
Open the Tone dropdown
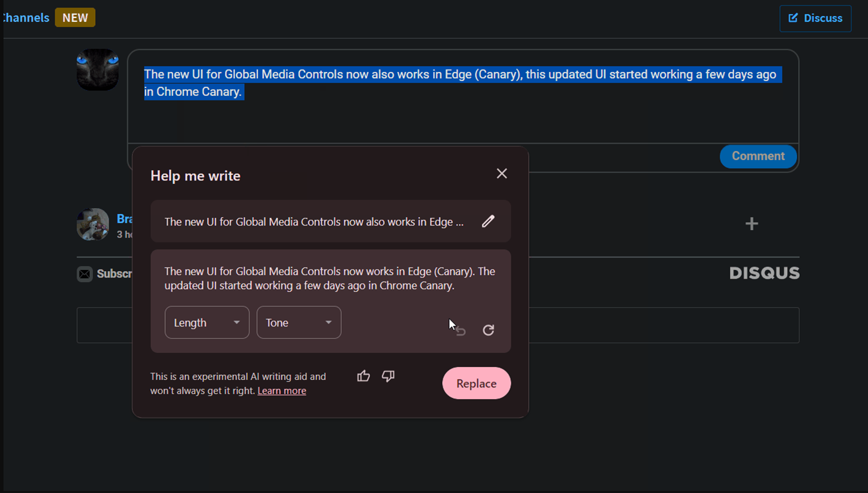[x=299, y=323]
